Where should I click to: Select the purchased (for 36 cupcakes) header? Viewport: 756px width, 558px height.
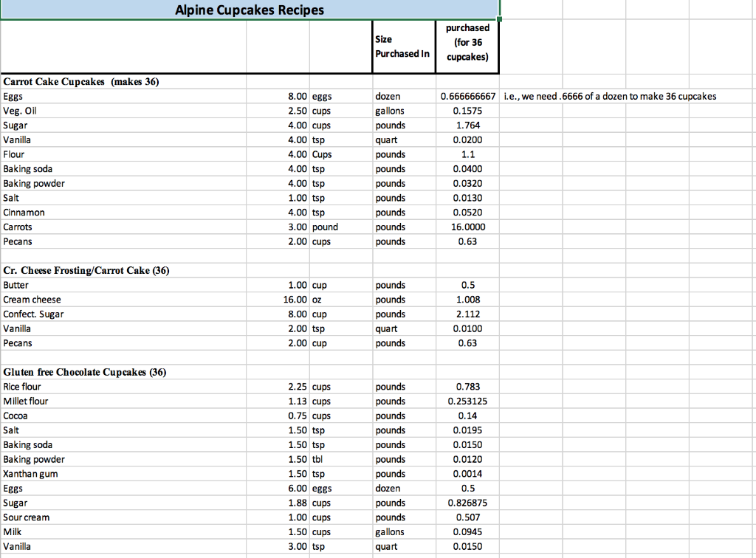pos(467,46)
